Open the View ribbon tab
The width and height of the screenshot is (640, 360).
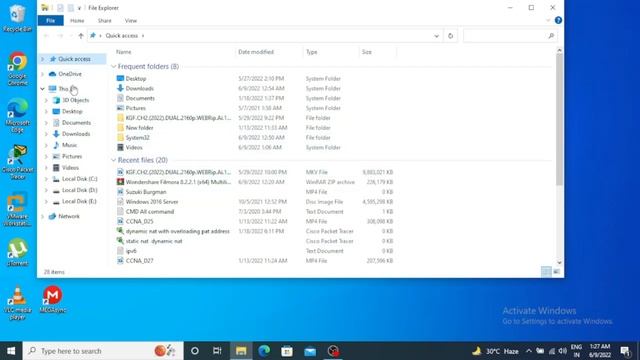pyautogui.click(x=131, y=20)
